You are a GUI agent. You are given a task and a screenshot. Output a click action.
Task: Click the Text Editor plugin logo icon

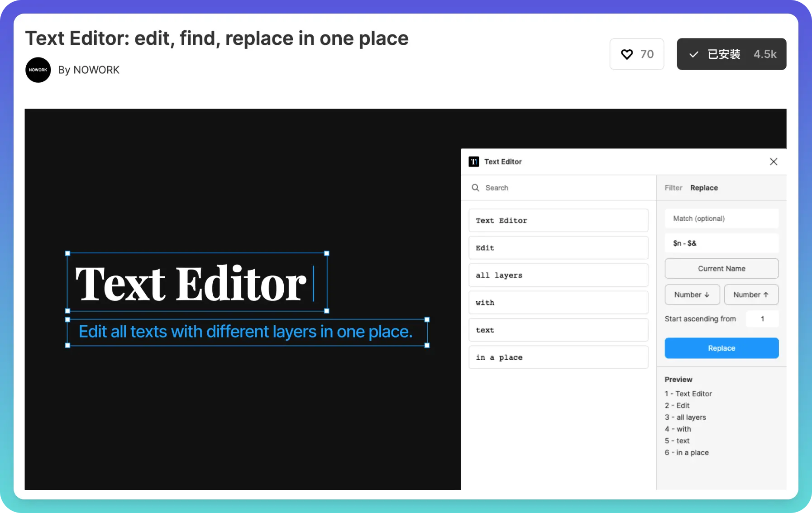click(x=473, y=161)
